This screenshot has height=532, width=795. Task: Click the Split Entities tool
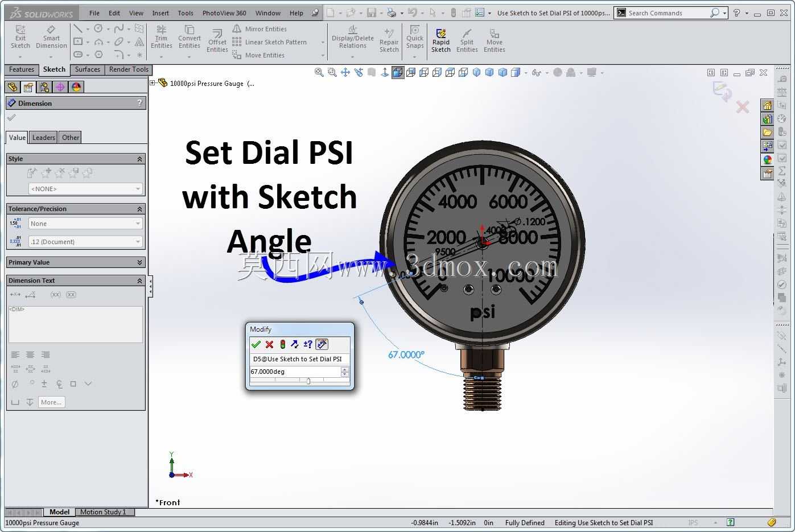(x=467, y=41)
